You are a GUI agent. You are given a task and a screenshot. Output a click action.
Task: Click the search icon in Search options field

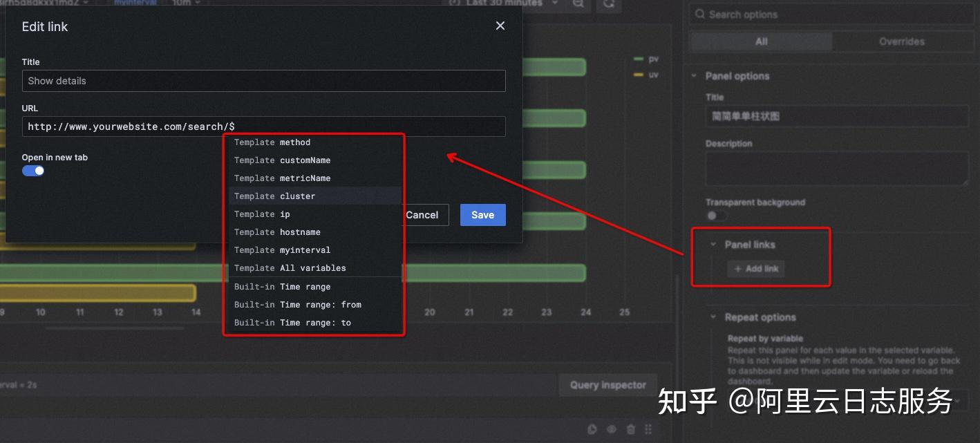(x=699, y=14)
